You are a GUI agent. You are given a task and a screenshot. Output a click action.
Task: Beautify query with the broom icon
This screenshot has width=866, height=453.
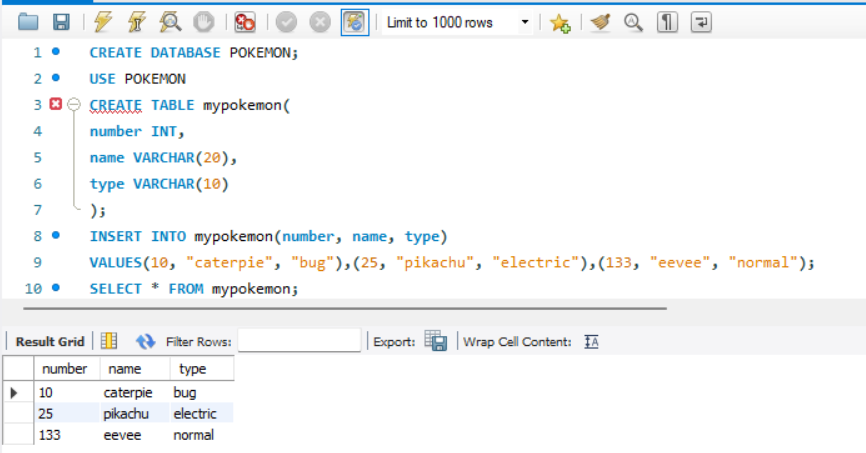(x=600, y=23)
